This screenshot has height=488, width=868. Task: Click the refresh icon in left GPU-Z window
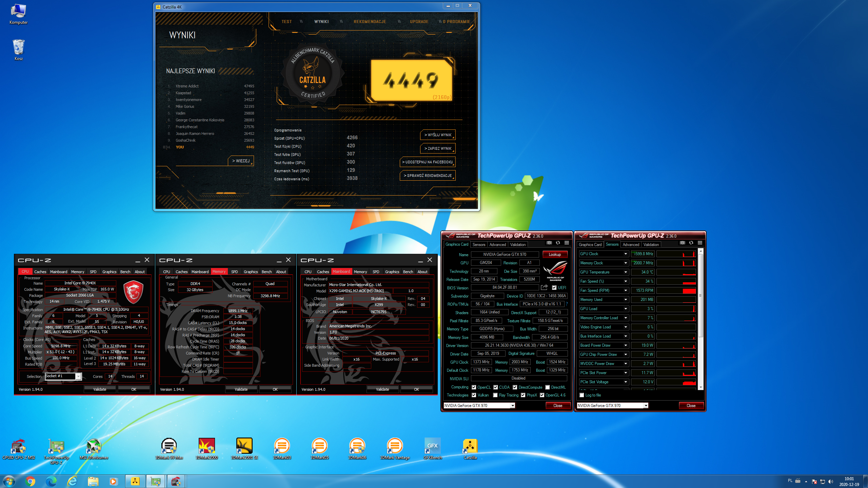pos(558,243)
